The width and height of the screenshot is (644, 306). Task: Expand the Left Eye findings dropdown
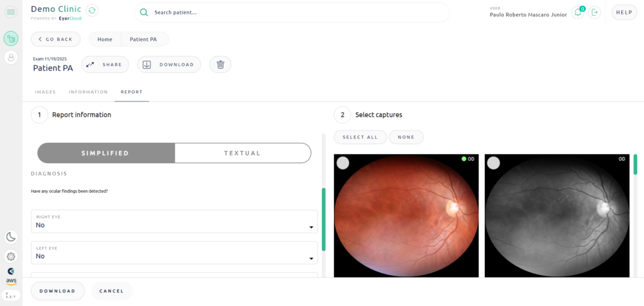pos(174,253)
